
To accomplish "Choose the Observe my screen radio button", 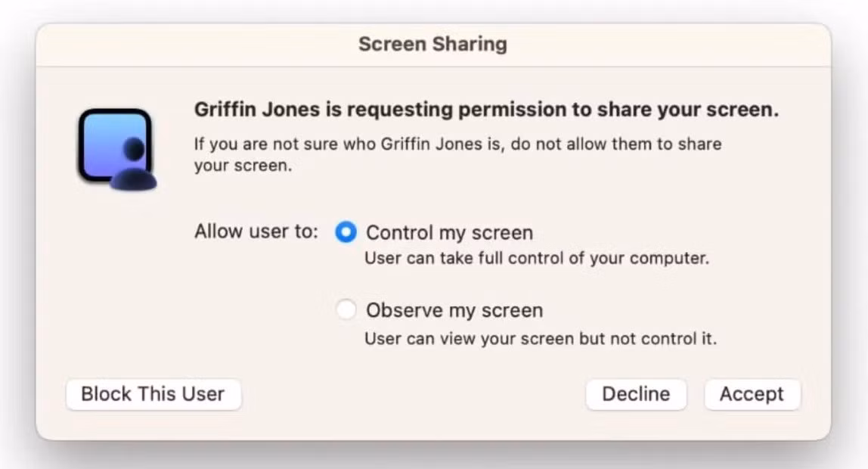I will point(346,309).
